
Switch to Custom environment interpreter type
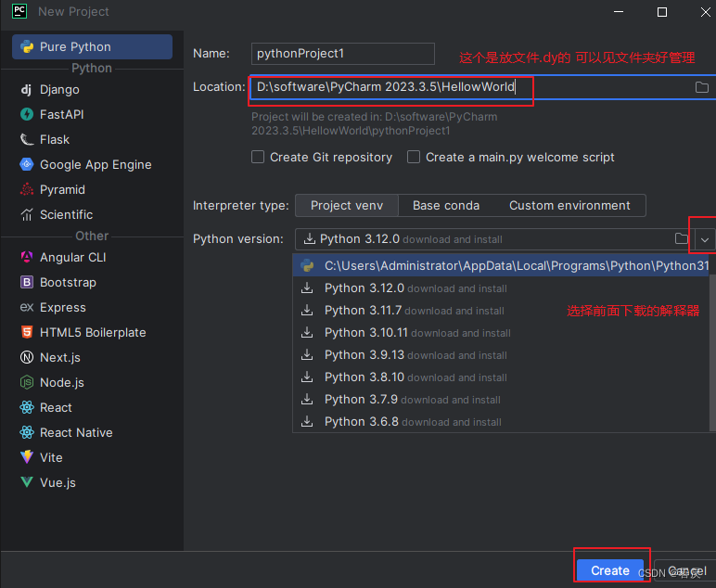pos(569,206)
